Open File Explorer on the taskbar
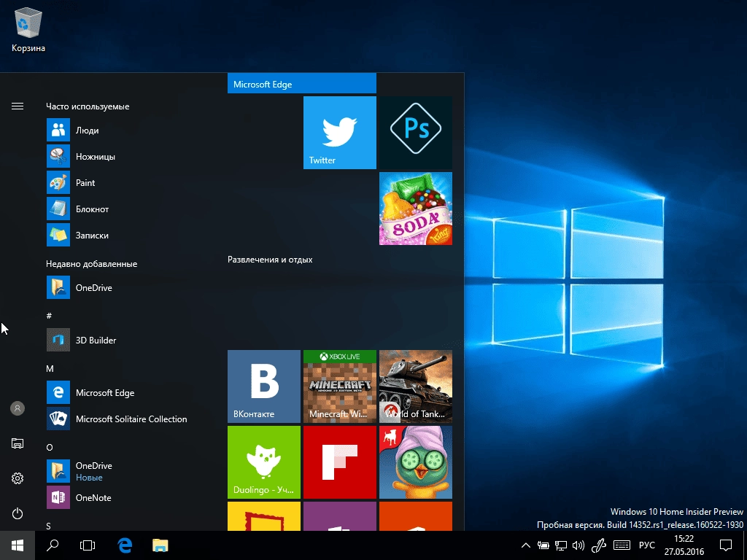Screen dimensions: 747x560 [x=160, y=545]
